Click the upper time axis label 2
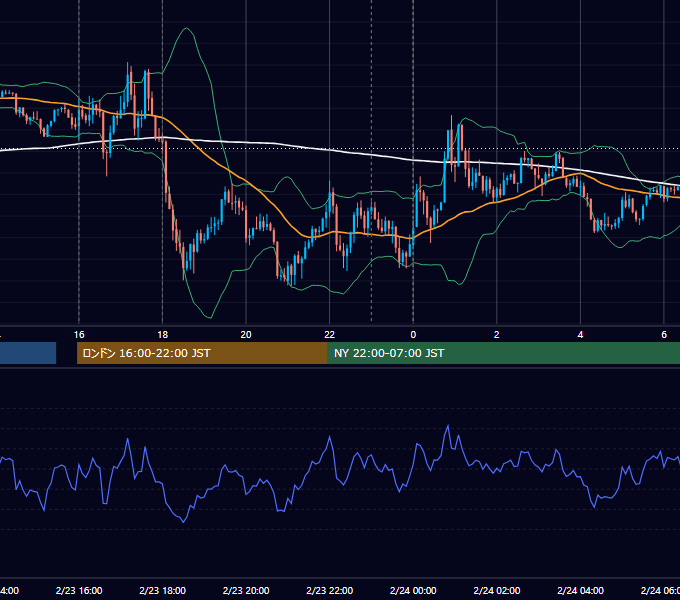 coord(497,335)
